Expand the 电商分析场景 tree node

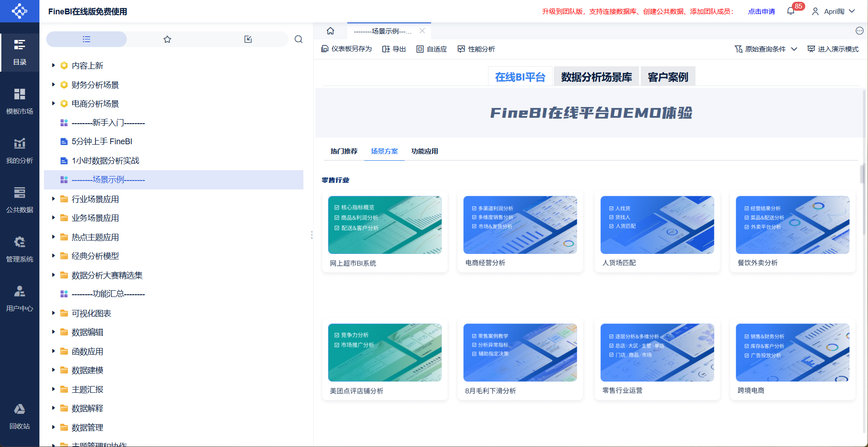[x=53, y=103]
